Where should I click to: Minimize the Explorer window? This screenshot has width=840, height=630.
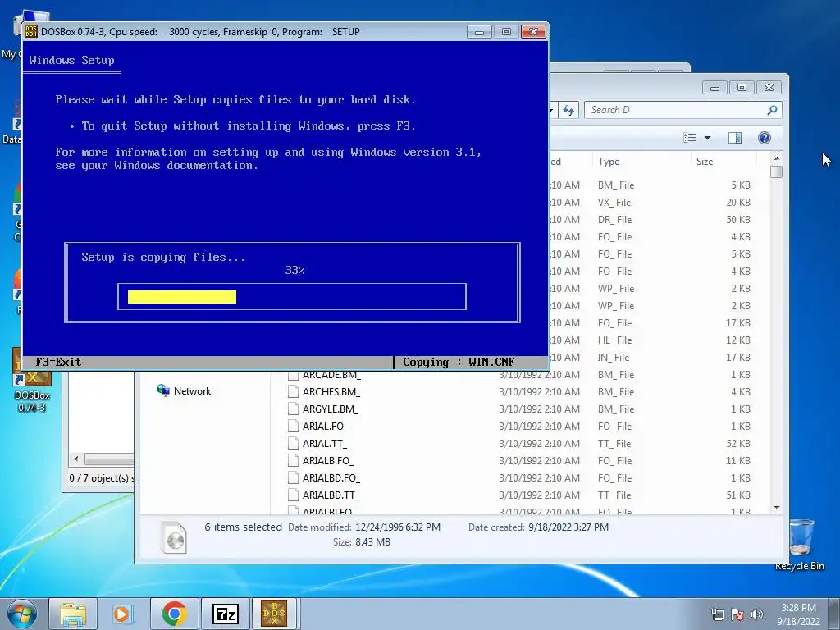[x=714, y=87]
